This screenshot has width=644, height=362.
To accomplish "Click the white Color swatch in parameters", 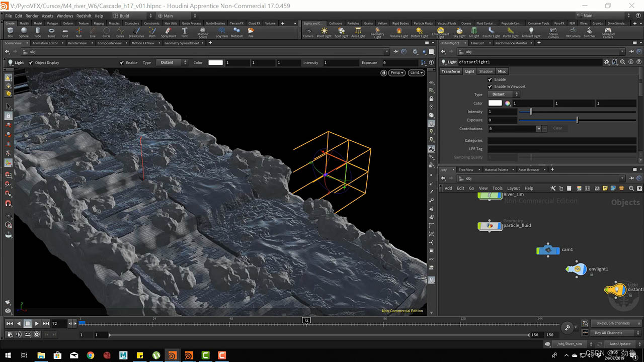I will (x=495, y=103).
